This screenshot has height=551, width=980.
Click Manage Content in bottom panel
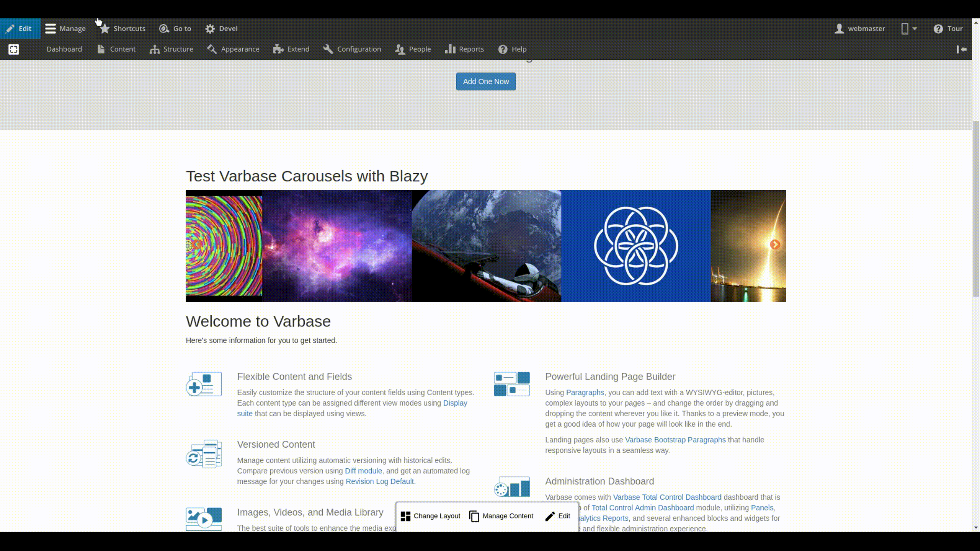pos(501,516)
